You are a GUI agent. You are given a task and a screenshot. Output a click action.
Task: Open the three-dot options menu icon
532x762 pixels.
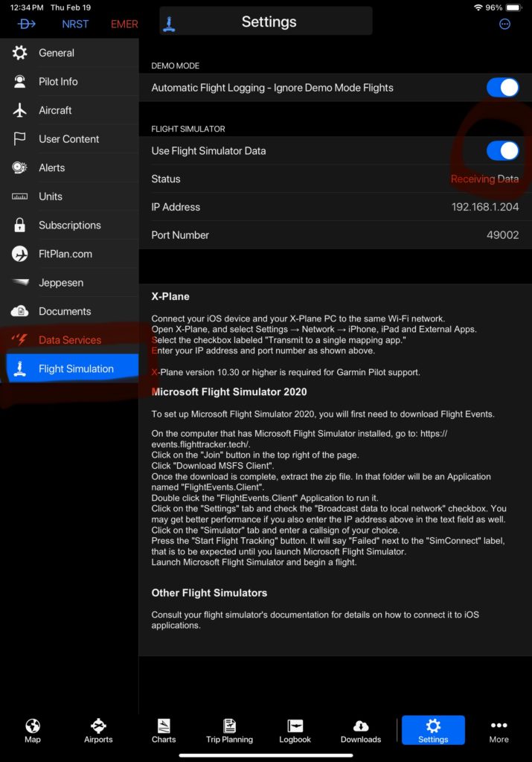tap(504, 24)
